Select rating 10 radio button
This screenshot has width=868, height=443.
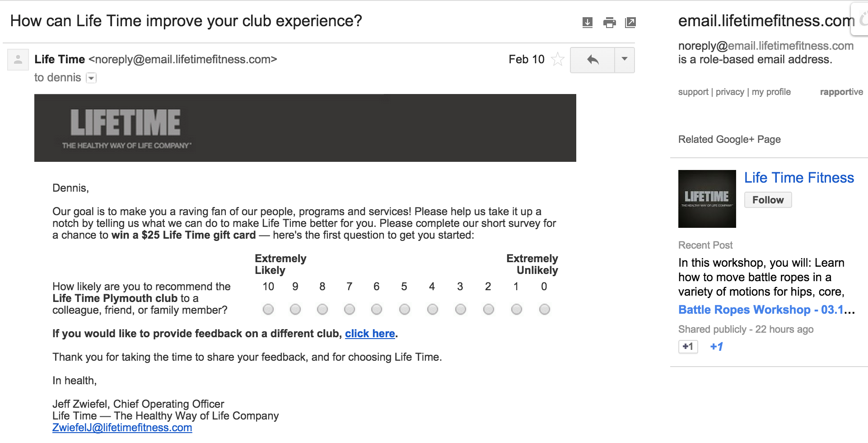point(268,309)
